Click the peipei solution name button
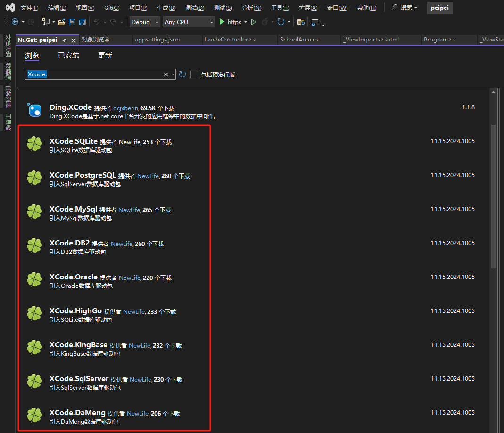The image size is (504, 433). point(440,8)
